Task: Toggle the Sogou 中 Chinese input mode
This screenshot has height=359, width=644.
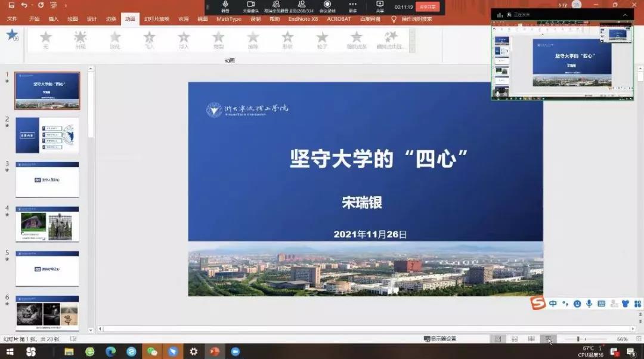Action: pos(553,304)
